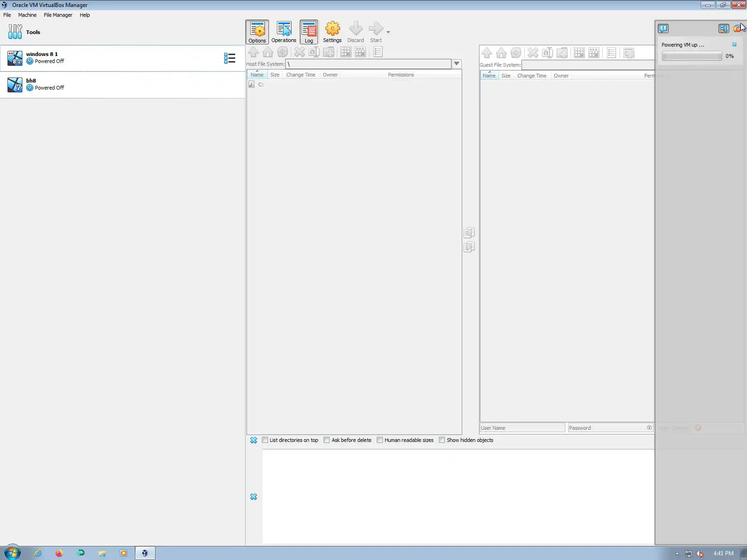Viewport: 747px width, 560px height.
Task: Create new directory in guest panel
Action: (562, 53)
